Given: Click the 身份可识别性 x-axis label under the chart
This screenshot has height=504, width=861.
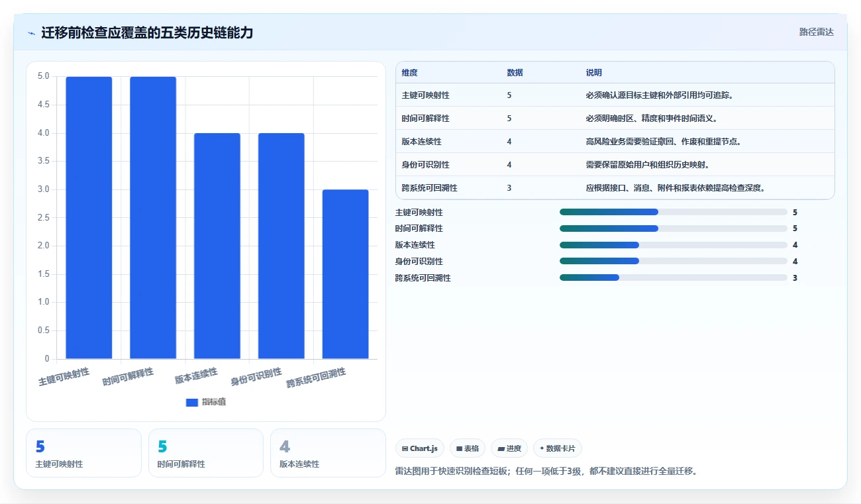Looking at the screenshot, I should pyautogui.click(x=256, y=377).
